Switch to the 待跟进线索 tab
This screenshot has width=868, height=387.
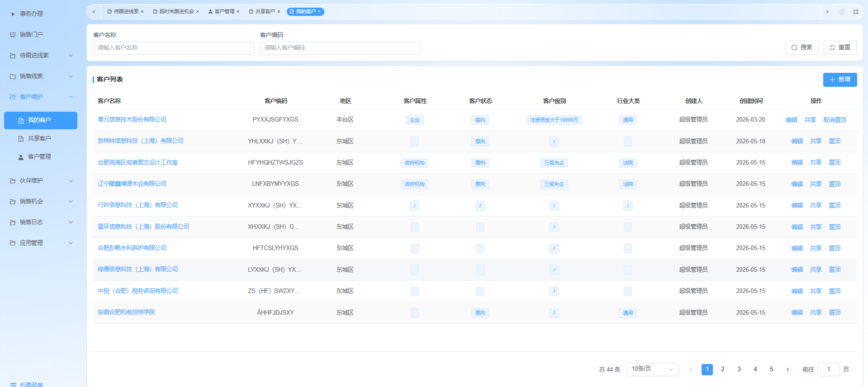(x=126, y=12)
